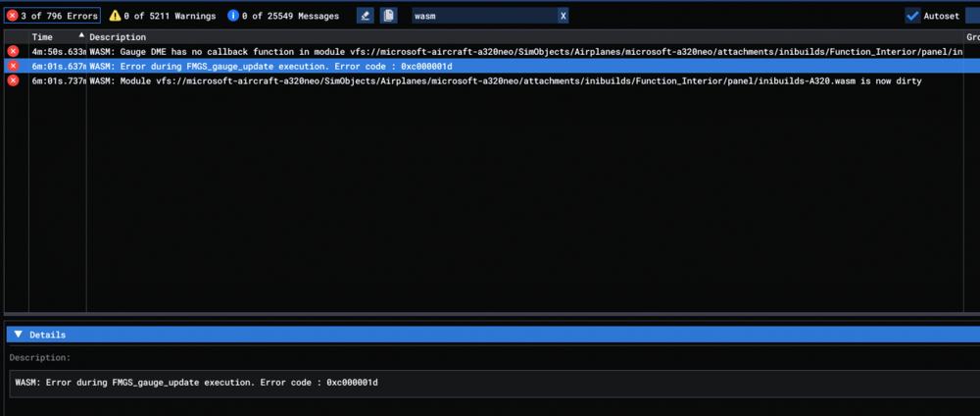Select the module is now dirty row

(490, 80)
